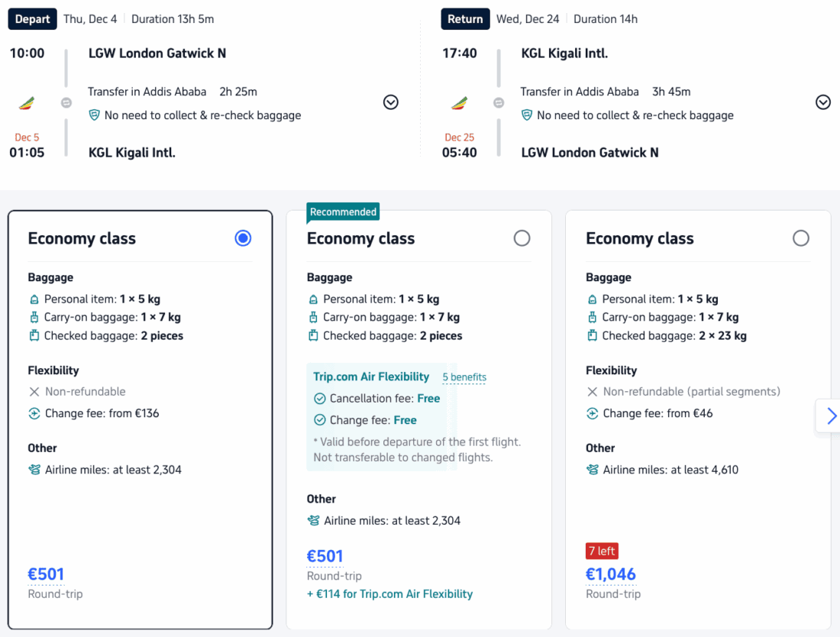Click €1,046 round-trip price

click(610, 574)
